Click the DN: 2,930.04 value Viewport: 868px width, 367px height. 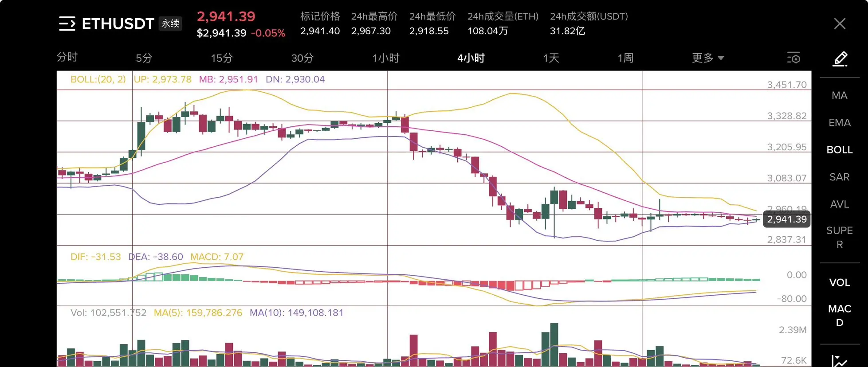295,79
